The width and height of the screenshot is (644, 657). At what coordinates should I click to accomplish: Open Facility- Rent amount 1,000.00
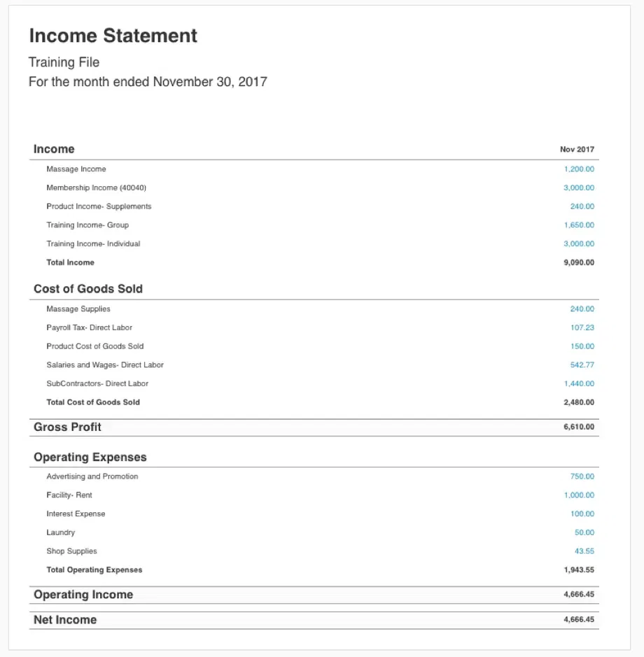(x=579, y=495)
